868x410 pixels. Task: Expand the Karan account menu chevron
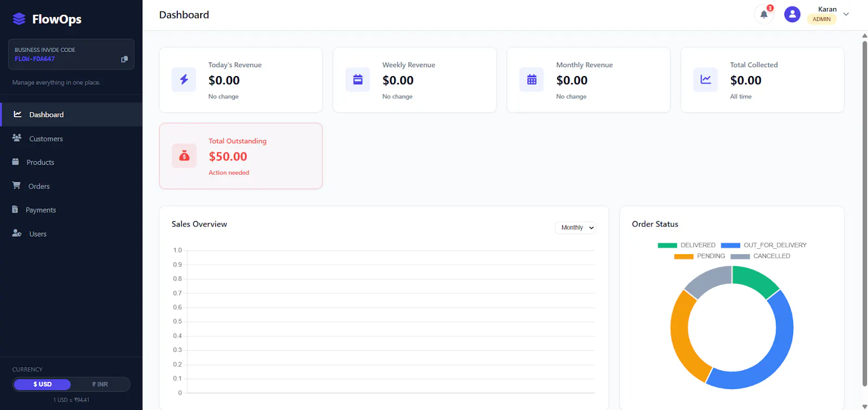coord(846,14)
